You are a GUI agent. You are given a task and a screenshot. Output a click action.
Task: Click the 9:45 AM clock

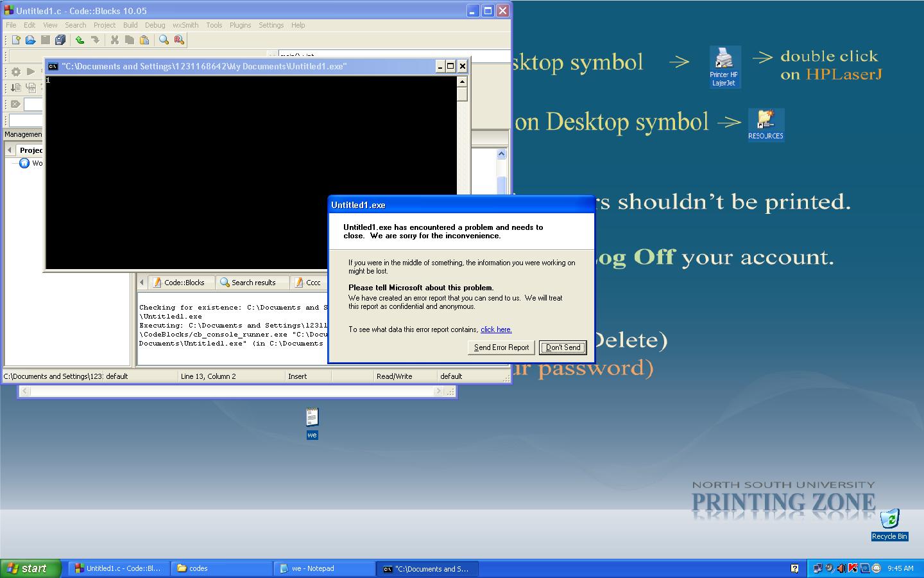click(900, 568)
